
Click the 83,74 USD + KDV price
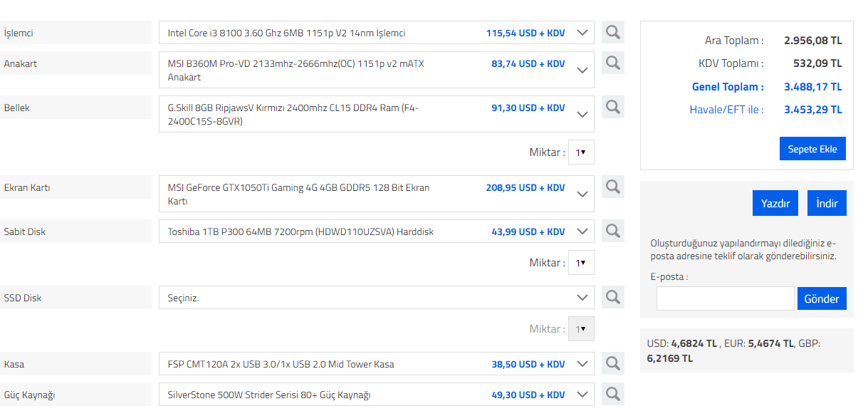point(528,63)
